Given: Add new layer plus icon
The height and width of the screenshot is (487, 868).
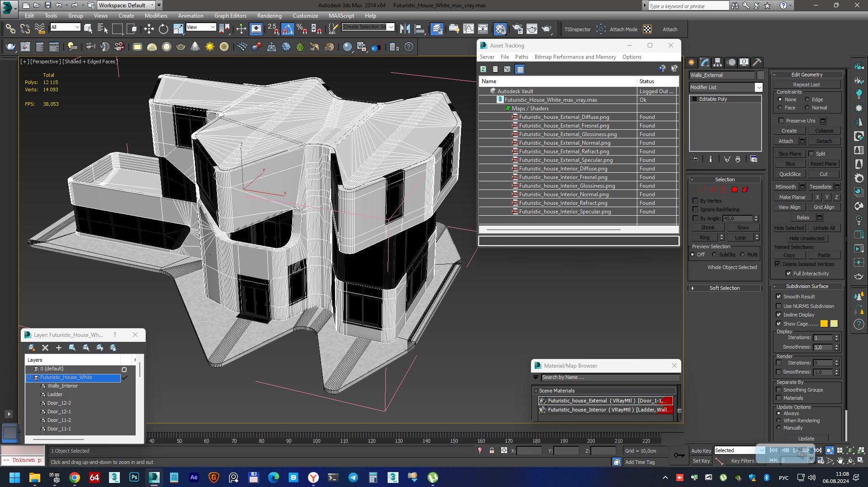Looking at the screenshot, I should tap(59, 348).
